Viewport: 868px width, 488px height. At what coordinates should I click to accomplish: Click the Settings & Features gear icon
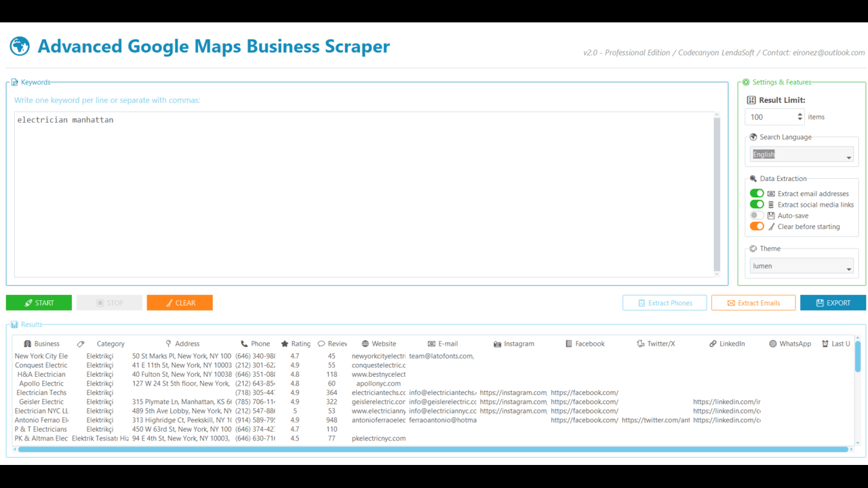coord(746,83)
